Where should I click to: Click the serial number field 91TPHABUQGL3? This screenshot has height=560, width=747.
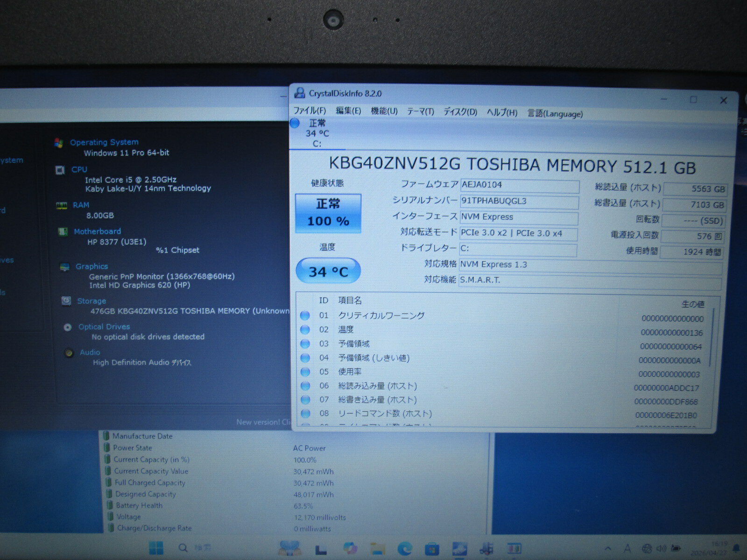pos(519,202)
